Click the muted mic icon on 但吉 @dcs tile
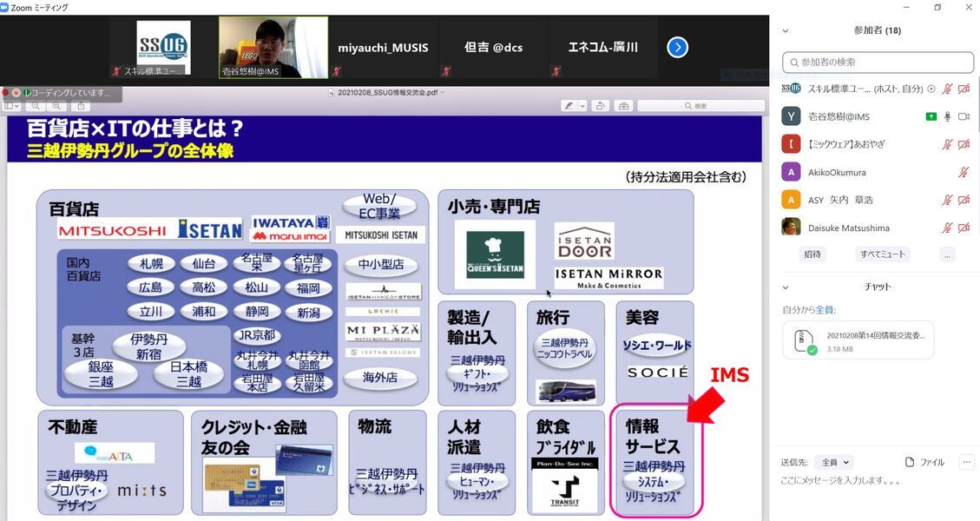 click(446, 71)
